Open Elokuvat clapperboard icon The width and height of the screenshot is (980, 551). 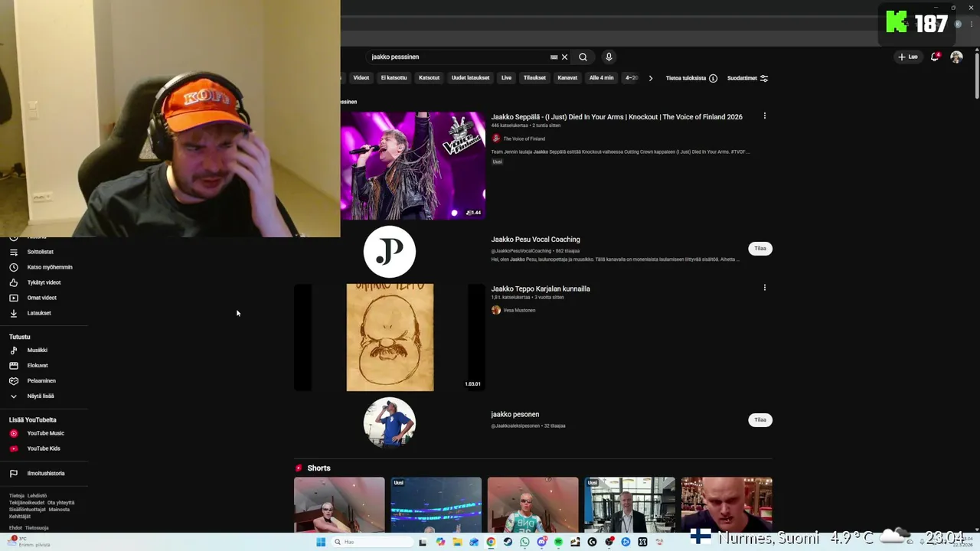13,366
